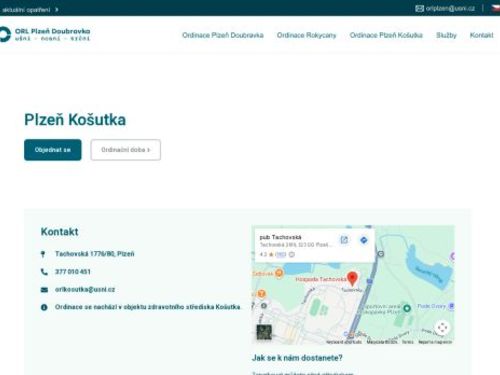Click the Objednat se button
The width and height of the screenshot is (500, 375).
click(x=53, y=150)
